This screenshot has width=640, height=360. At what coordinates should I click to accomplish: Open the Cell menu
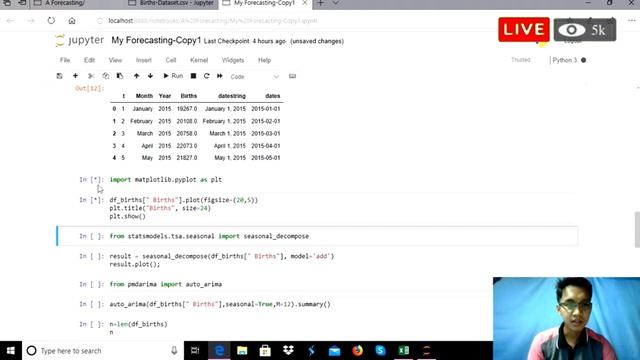click(x=171, y=60)
